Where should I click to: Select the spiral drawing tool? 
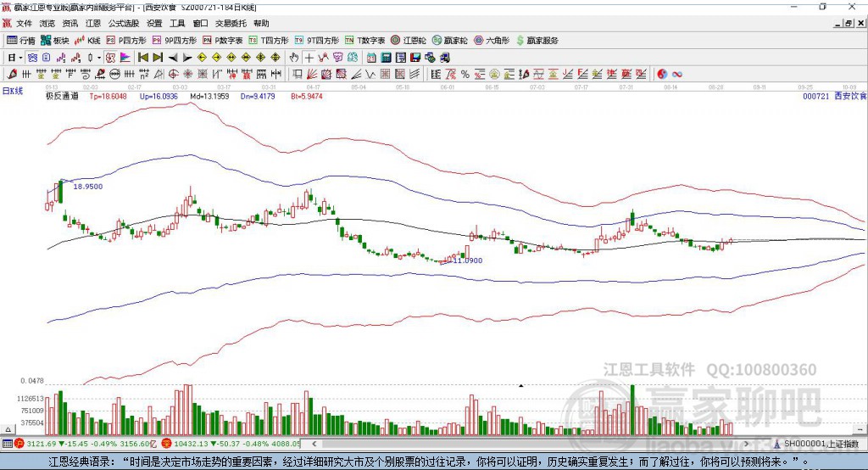coord(86,74)
